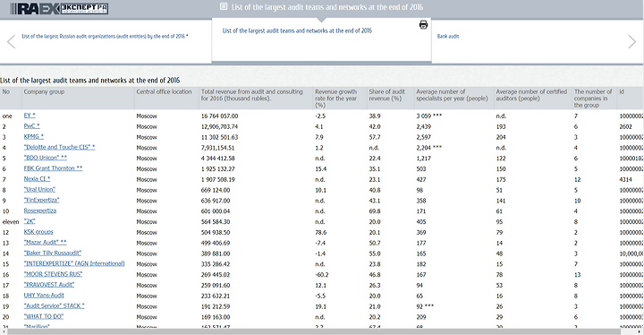Click the RAEX Expert RA logo

pos(60,8)
